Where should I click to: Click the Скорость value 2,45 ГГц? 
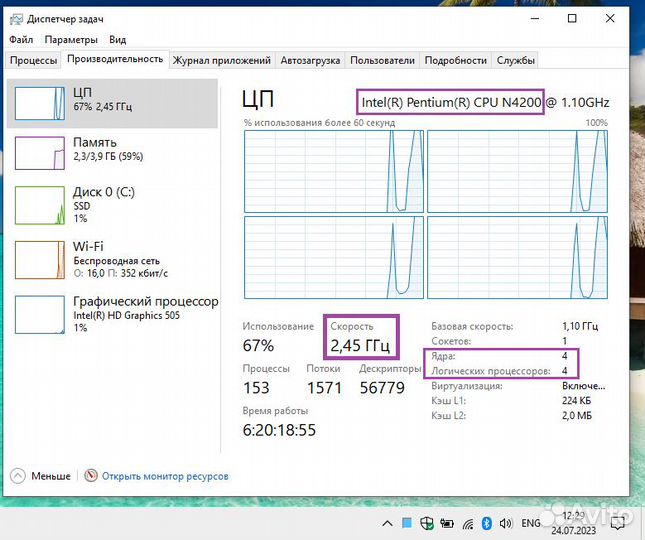point(360,346)
